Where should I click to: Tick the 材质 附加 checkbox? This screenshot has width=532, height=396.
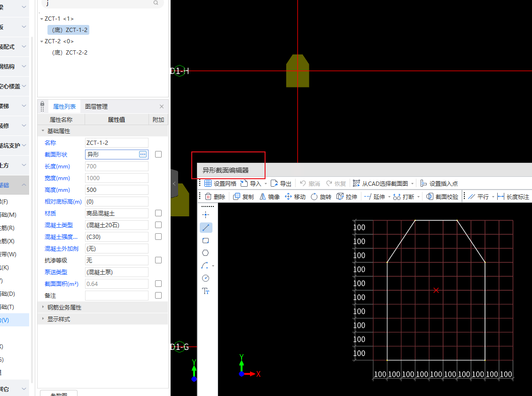[x=158, y=213]
